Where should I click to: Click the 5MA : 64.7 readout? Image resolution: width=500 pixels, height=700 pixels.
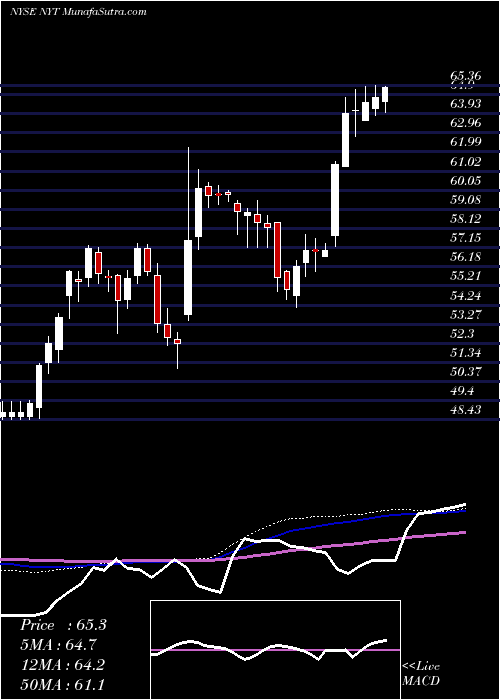58,645
